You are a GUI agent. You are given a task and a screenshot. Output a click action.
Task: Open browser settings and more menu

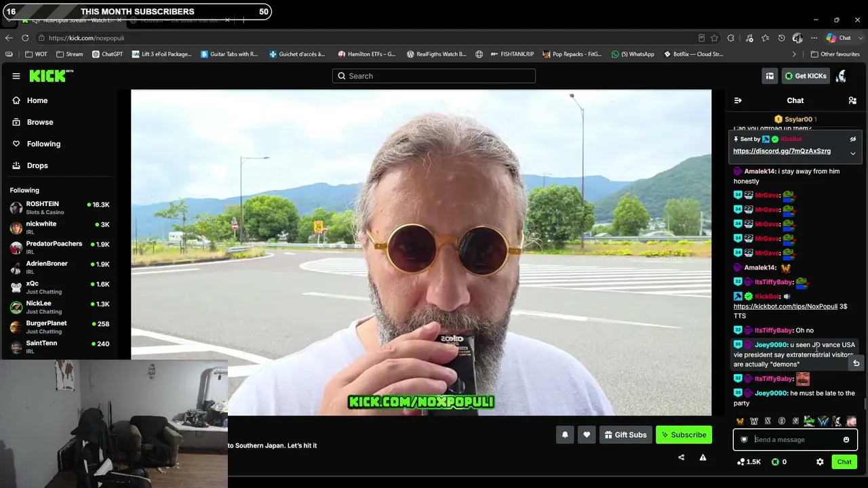pos(814,38)
